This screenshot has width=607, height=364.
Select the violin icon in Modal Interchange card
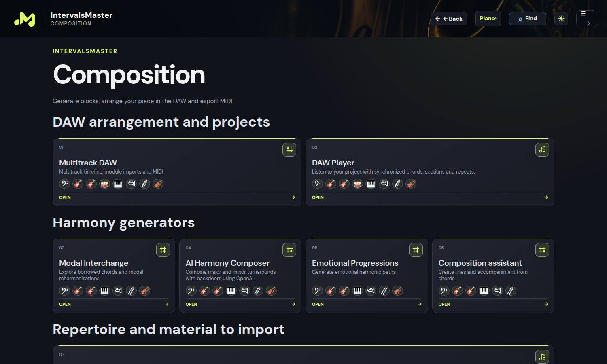(x=144, y=291)
